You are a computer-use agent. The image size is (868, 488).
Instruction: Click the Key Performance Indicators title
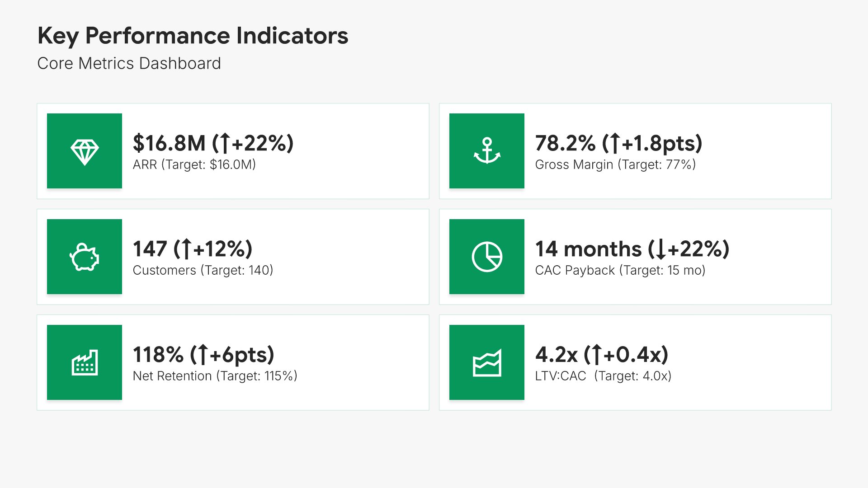coord(193,36)
